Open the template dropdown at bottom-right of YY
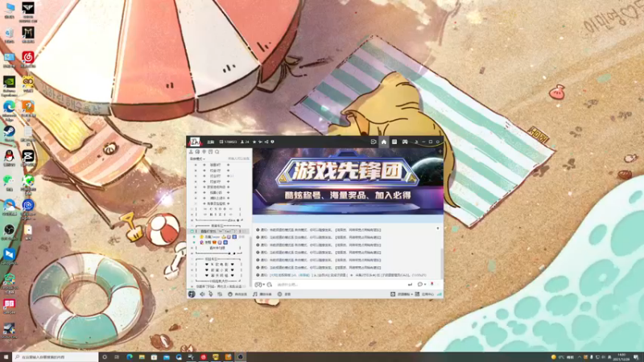This screenshot has height=362, width=644. 402,294
